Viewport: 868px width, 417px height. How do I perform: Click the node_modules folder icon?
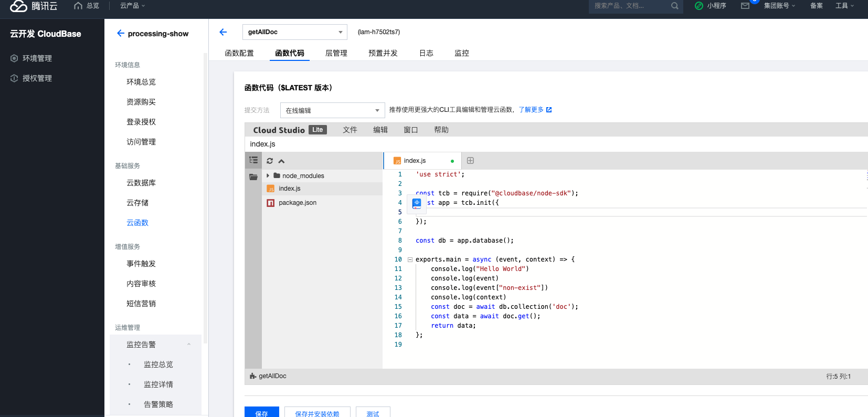[x=277, y=175]
